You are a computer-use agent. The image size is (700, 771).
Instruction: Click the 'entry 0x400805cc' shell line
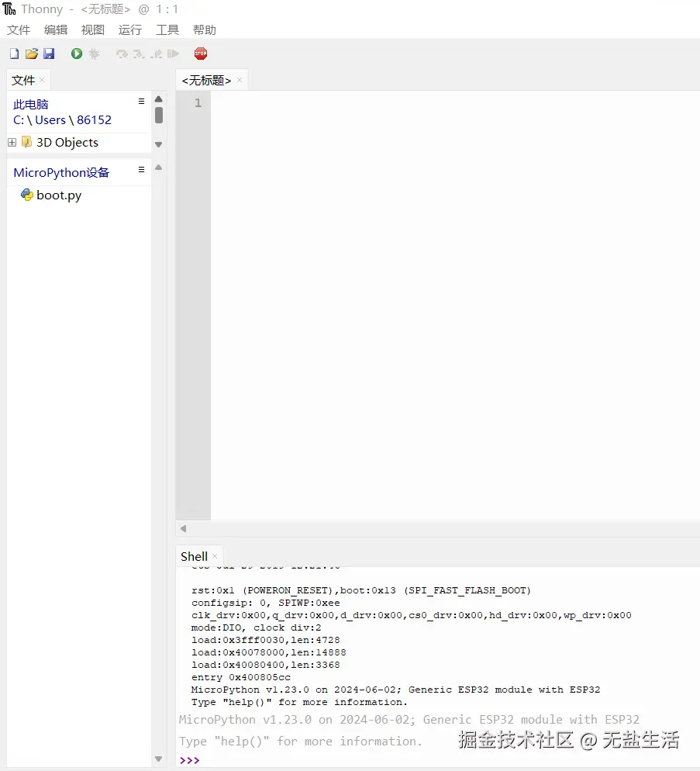[x=241, y=678]
